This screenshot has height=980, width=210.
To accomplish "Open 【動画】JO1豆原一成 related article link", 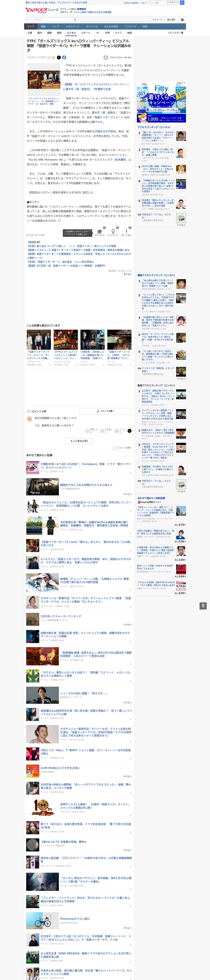I will (x=66, y=266).
